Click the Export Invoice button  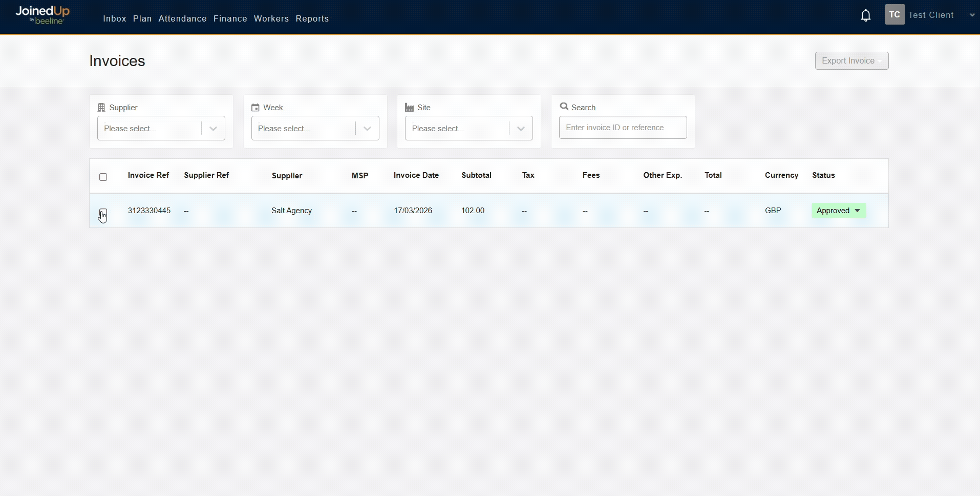[x=851, y=61]
